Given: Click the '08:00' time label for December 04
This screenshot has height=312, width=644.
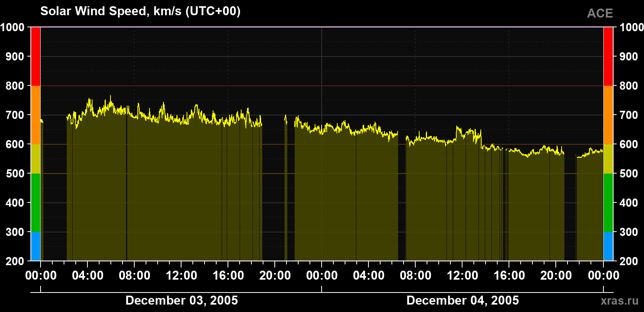Looking at the screenshot, I should coord(416,275).
